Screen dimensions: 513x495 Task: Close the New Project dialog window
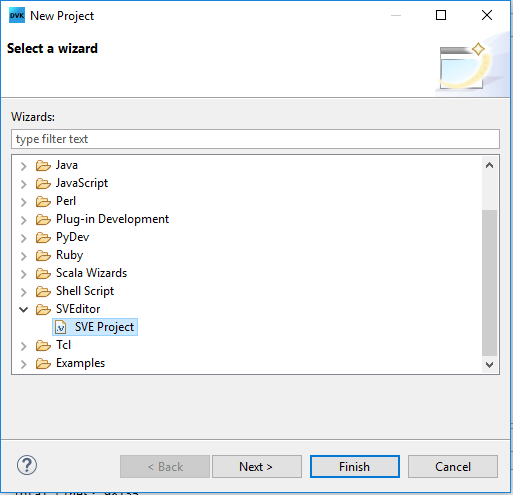pyautogui.click(x=487, y=15)
